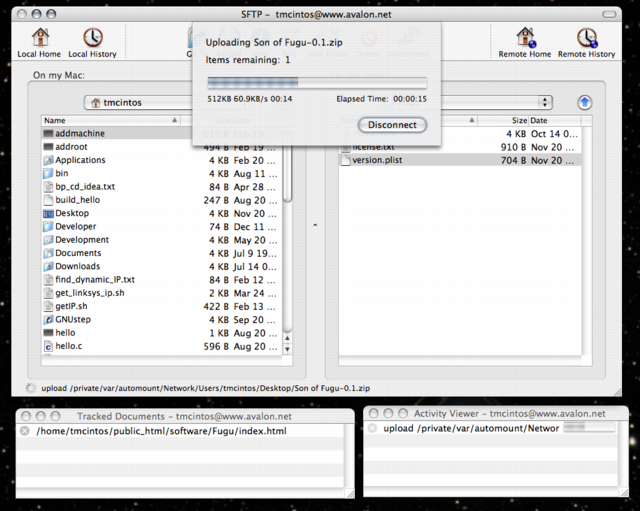Viewport: 640px width, 511px height.
Task: Click the 4 KB Oct 14 remote row
Action: pos(460,134)
